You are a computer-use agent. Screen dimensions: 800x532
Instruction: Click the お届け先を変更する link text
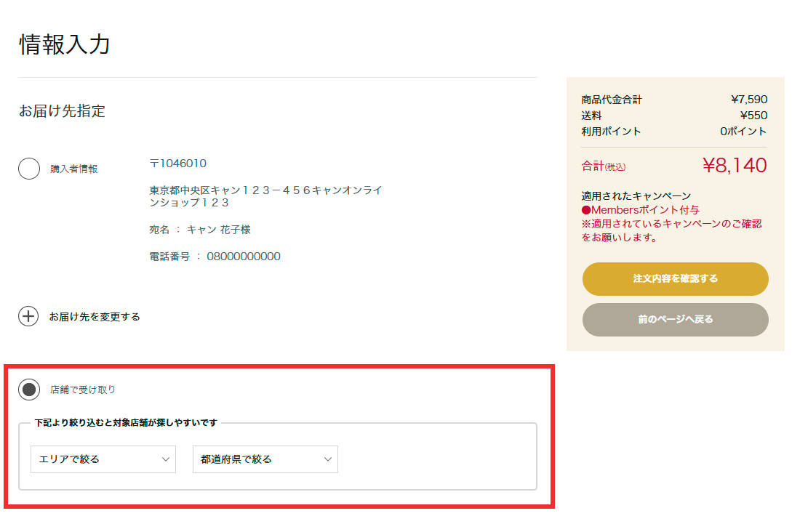[95, 317]
